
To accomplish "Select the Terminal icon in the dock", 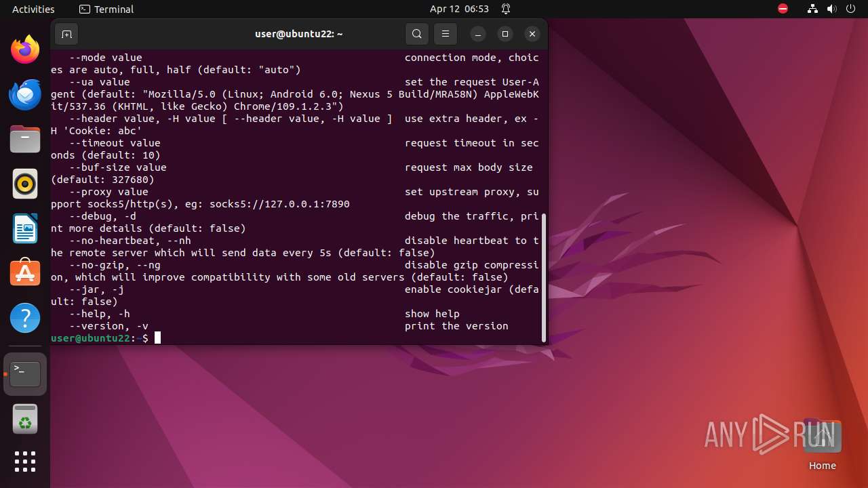I will point(25,374).
